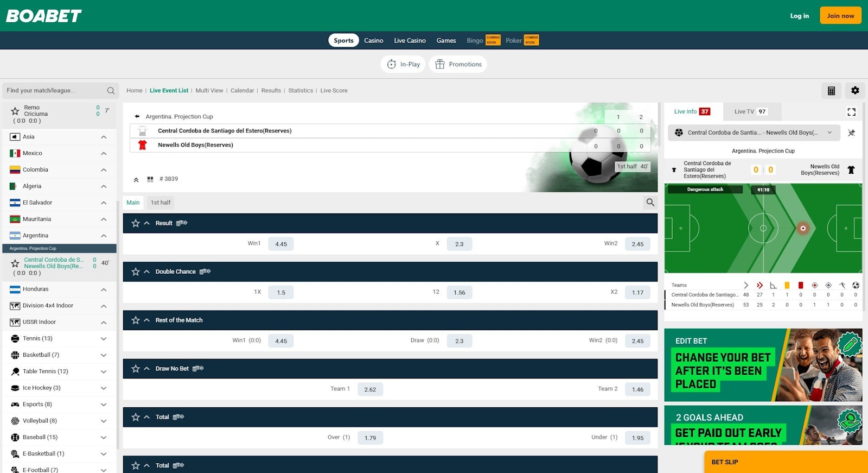Go back using arrow beside Argentina. Projection Cup

(137, 116)
